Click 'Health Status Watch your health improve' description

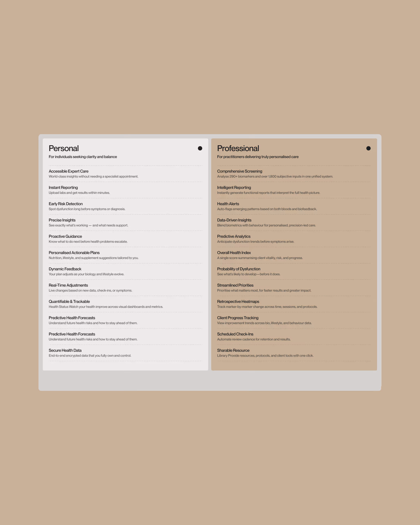106,307
